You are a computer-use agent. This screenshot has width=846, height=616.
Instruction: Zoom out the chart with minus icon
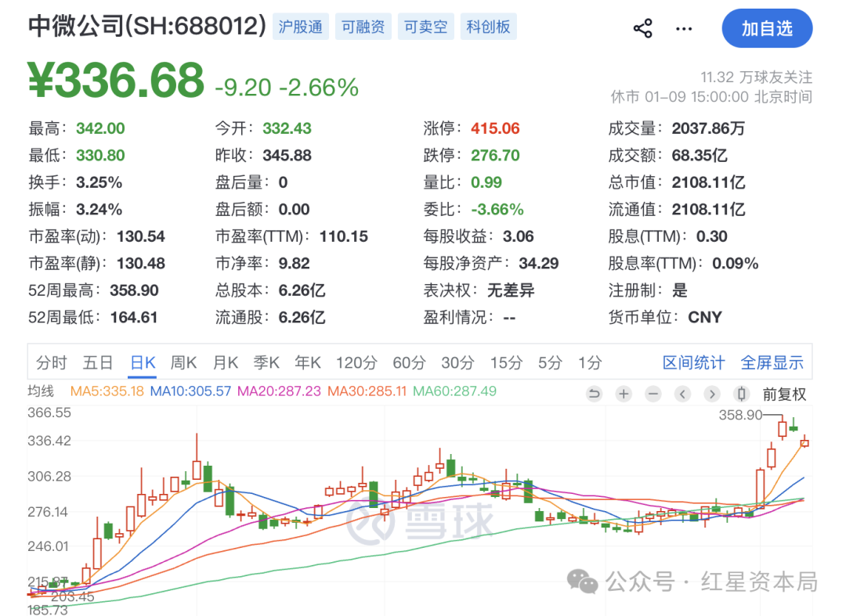tap(653, 394)
